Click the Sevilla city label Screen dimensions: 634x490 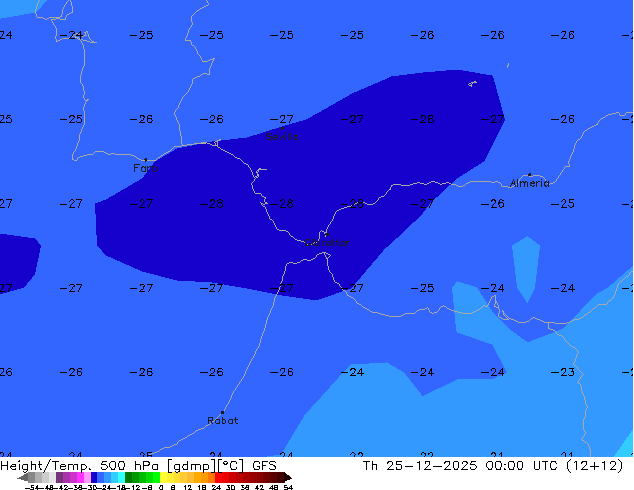click(282, 137)
